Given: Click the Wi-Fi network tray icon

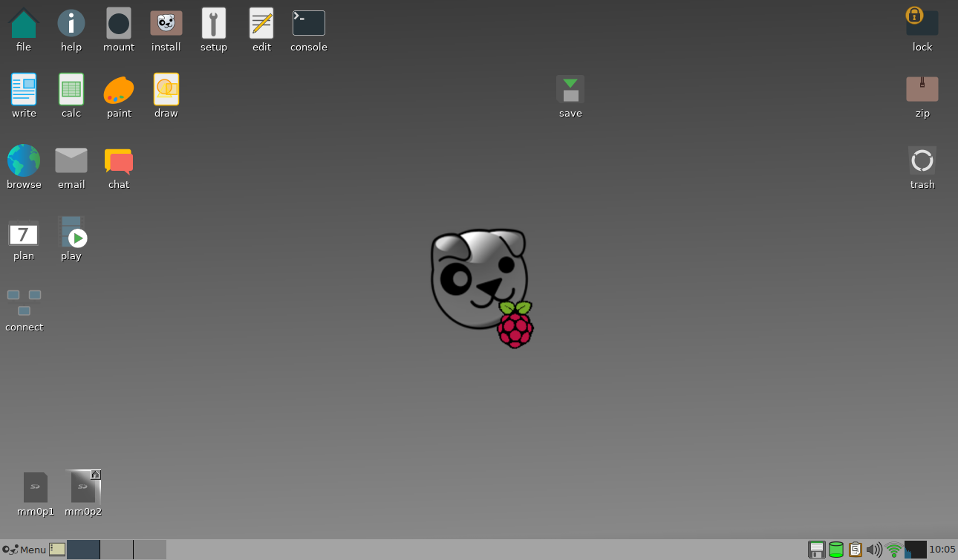Looking at the screenshot, I should (x=894, y=550).
